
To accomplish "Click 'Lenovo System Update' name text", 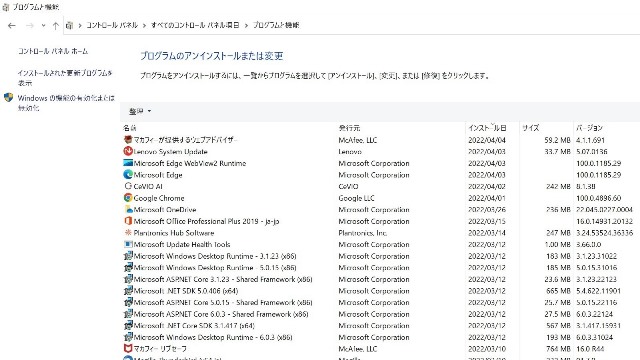I will (171, 151).
